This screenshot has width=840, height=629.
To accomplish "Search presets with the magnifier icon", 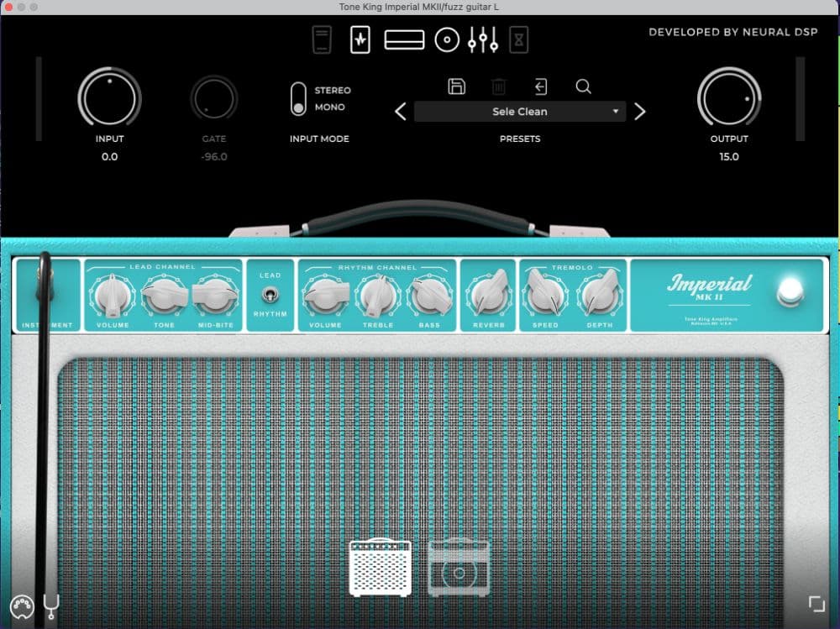I will coord(584,86).
